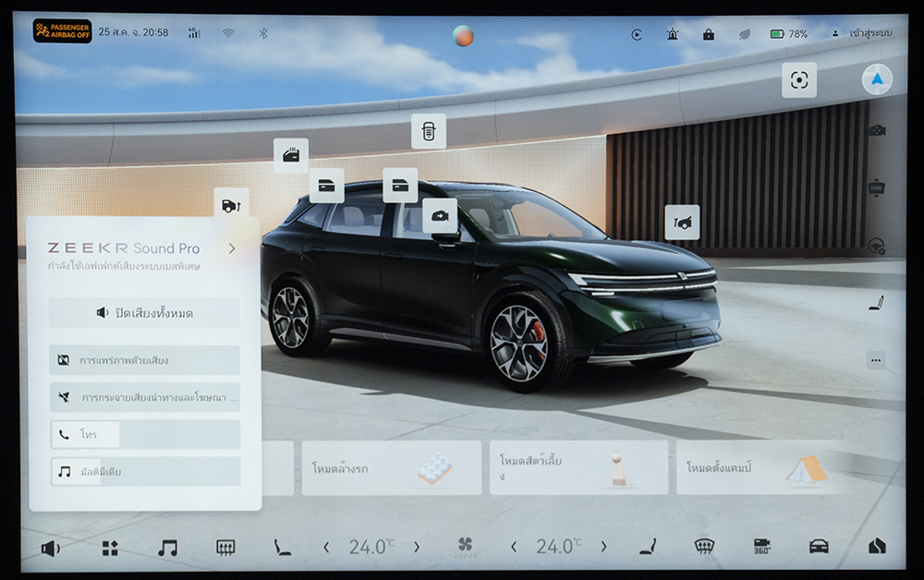Select the pet mode card
Screen dimensions: 924x580
[578, 468]
